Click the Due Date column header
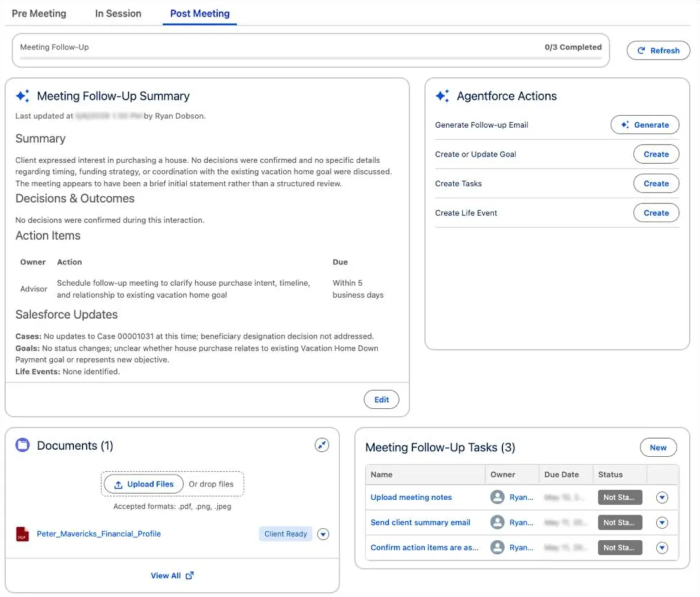This screenshot has height=597, width=700. [565, 474]
